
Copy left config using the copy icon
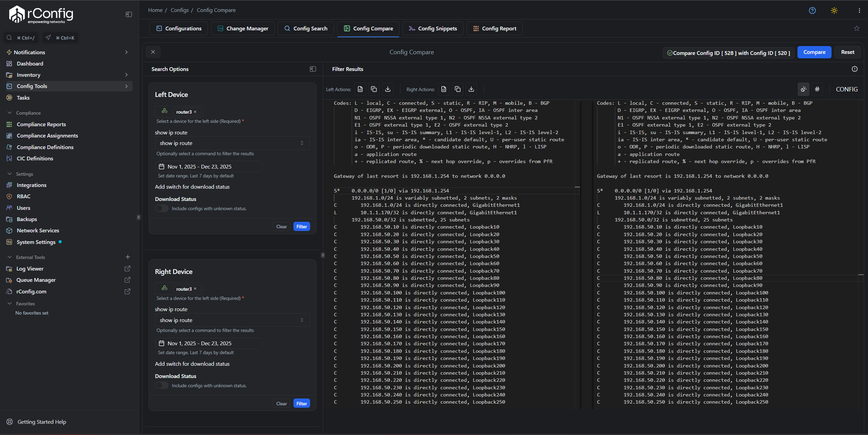pyautogui.click(x=374, y=89)
